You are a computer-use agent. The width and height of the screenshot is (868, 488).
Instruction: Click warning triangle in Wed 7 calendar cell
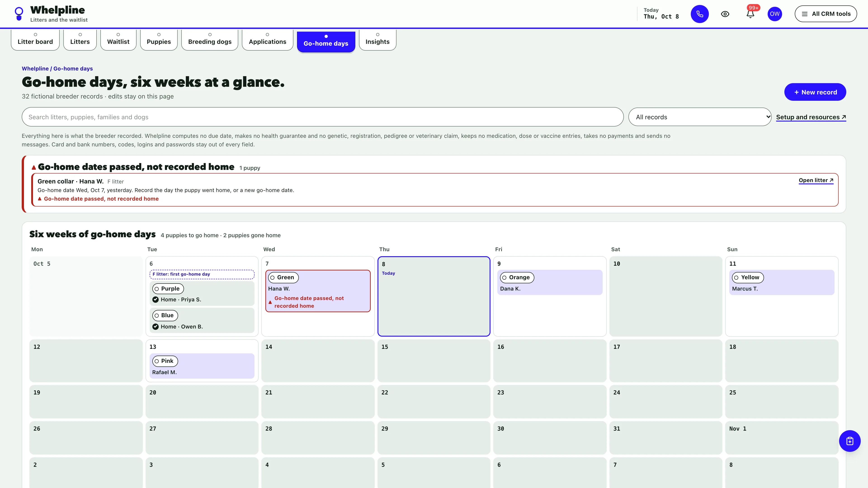(270, 302)
